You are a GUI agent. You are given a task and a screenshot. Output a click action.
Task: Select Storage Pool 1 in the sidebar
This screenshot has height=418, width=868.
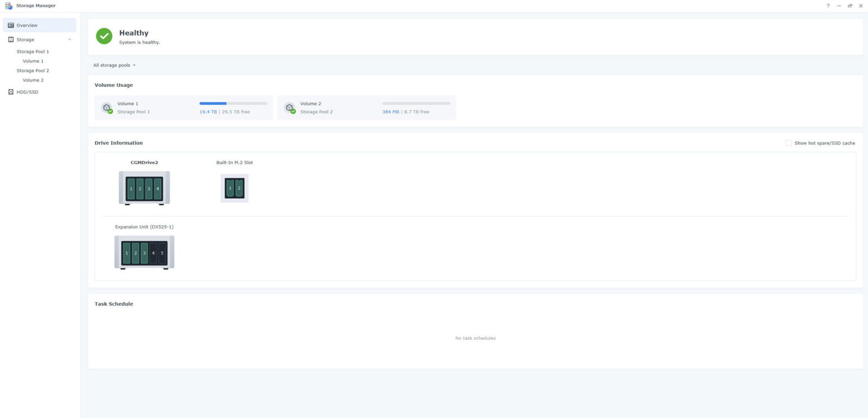pyautogui.click(x=33, y=52)
